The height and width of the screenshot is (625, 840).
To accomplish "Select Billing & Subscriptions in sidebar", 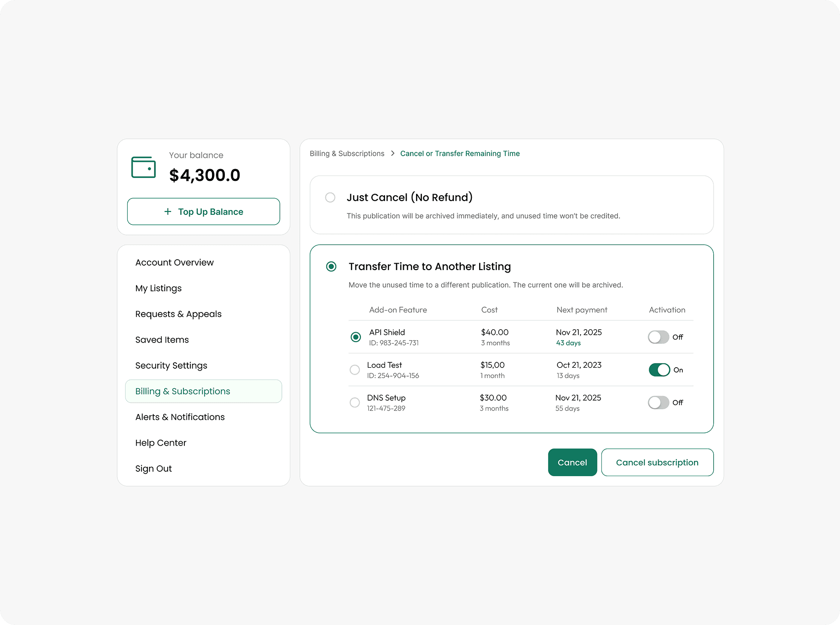I will [204, 391].
